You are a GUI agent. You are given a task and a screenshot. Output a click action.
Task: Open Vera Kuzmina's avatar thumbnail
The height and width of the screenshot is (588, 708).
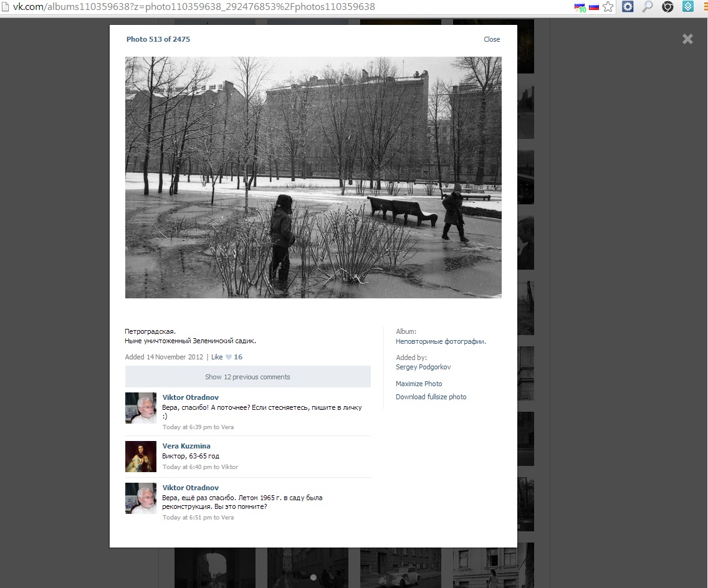[141, 457]
